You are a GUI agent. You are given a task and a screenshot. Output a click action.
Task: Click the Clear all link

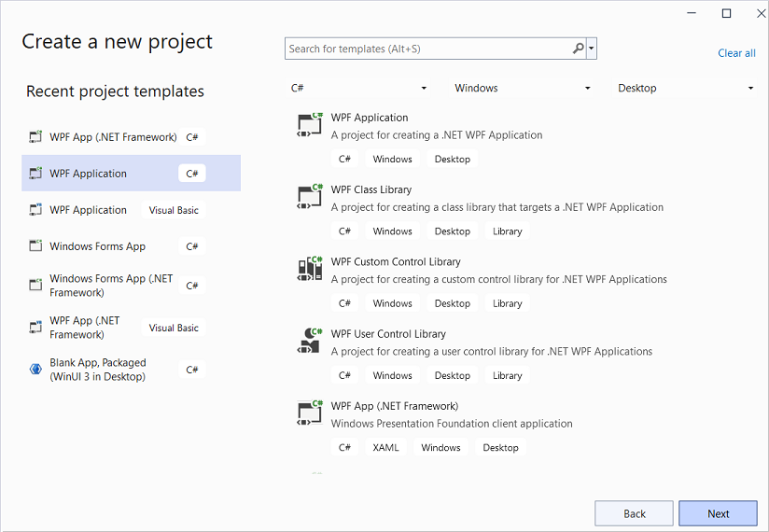[x=736, y=53]
